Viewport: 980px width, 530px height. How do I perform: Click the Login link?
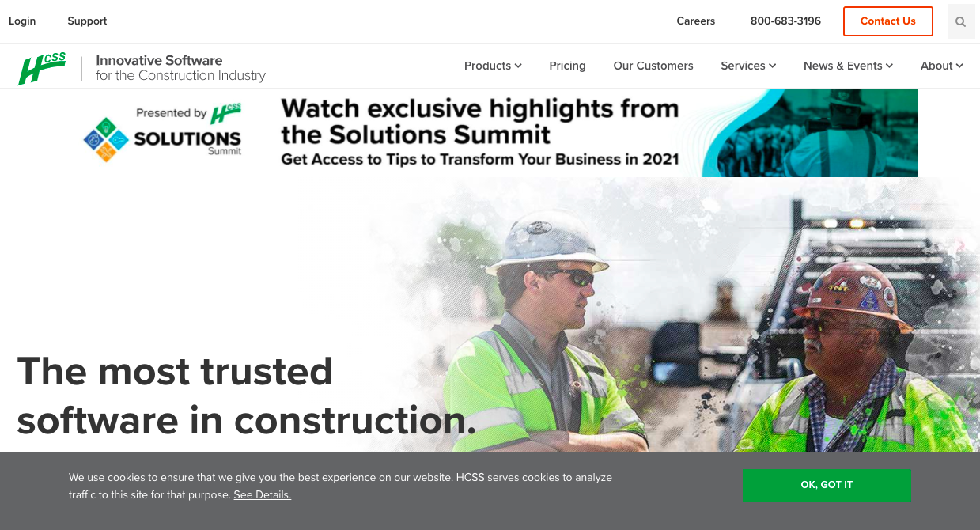pyautogui.click(x=22, y=21)
